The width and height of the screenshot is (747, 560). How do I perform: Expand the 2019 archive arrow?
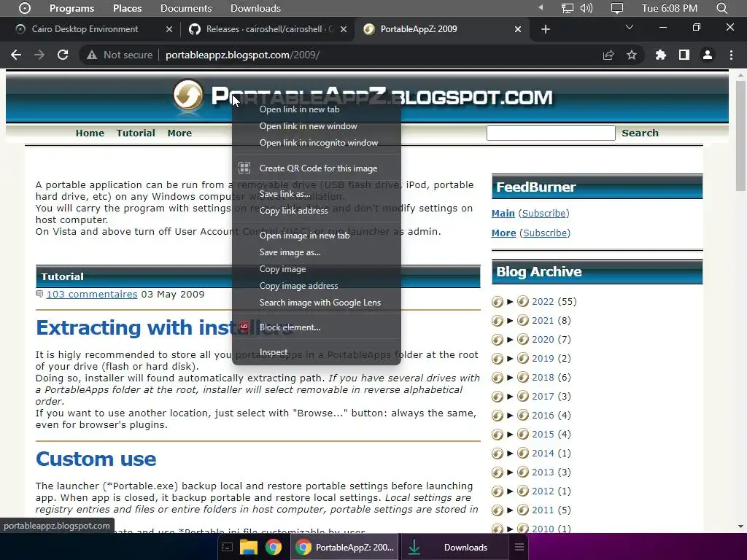tap(510, 358)
